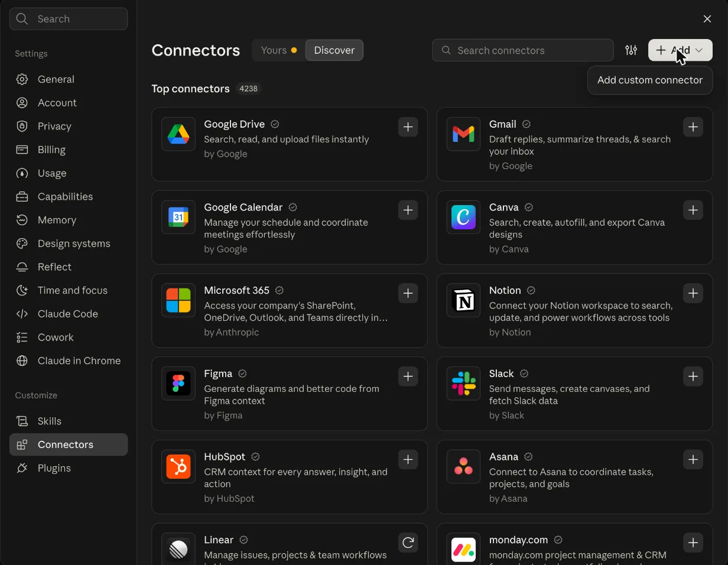Open Reflect settings
Image resolution: width=728 pixels, height=565 pixels.
(69, 267)
